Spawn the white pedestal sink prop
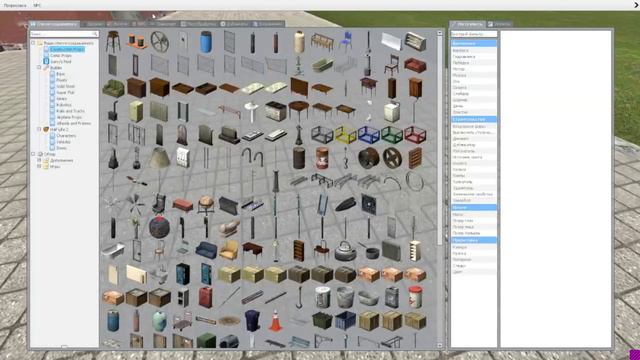 click(252, 111)
